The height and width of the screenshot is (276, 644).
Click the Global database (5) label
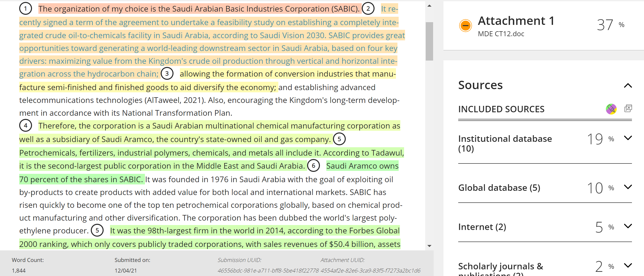(499, 188)
